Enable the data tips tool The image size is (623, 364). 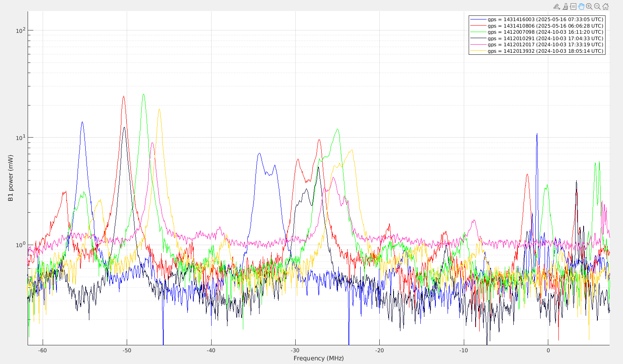(573, 6)
